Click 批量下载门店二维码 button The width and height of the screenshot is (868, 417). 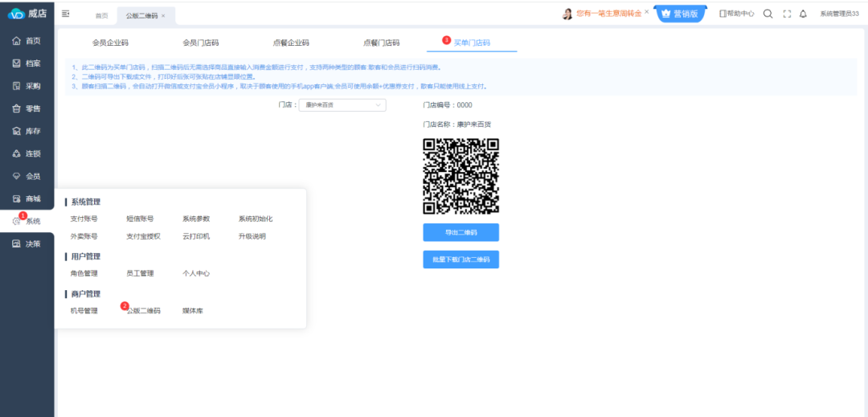tap(461, 260)
